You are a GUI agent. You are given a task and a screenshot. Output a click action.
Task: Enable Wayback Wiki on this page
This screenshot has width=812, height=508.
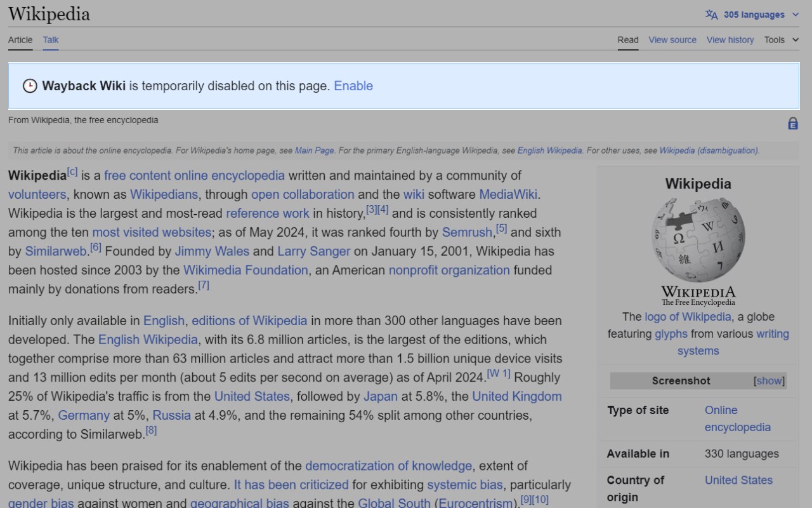click(353, 86)
